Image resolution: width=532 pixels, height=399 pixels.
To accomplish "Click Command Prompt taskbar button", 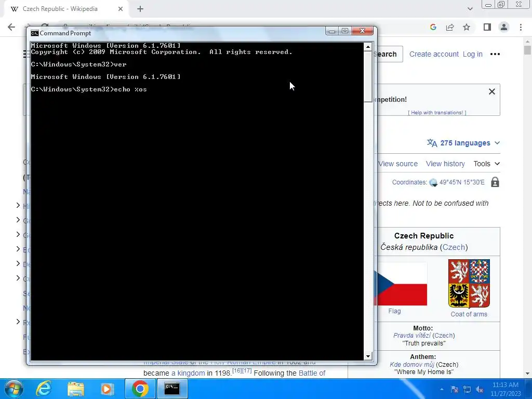I will coord(172,389).
